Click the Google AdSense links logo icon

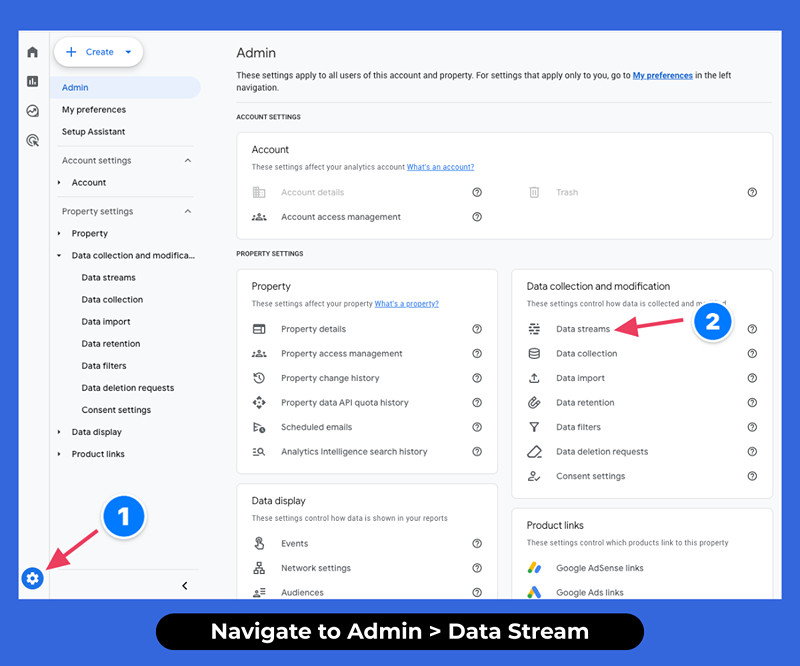pyautogui.click(x=534, y=568)
